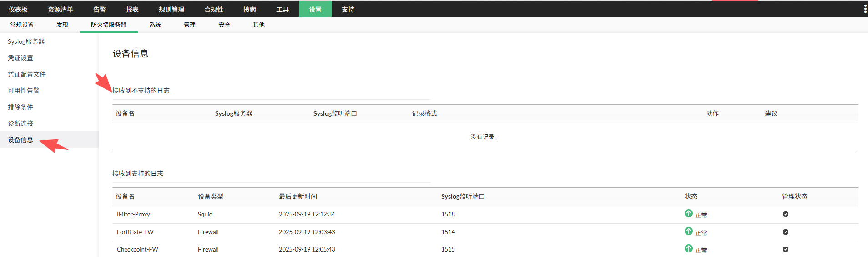Open the 设置 (Settings) top menu tab

(x=315, y=9)
